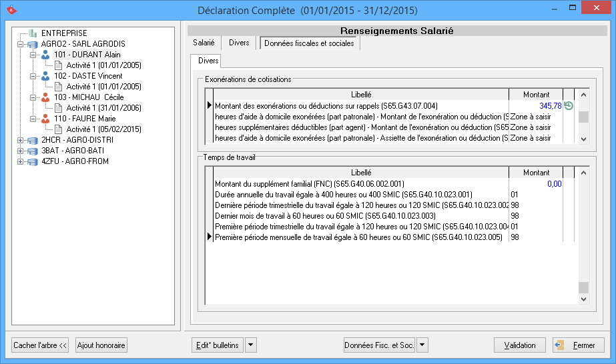Click the history clock icon beside 345,78
Image resolution: width=616 pixels, height=364 pixels.
pyautogui.click(x=569, y=106)
